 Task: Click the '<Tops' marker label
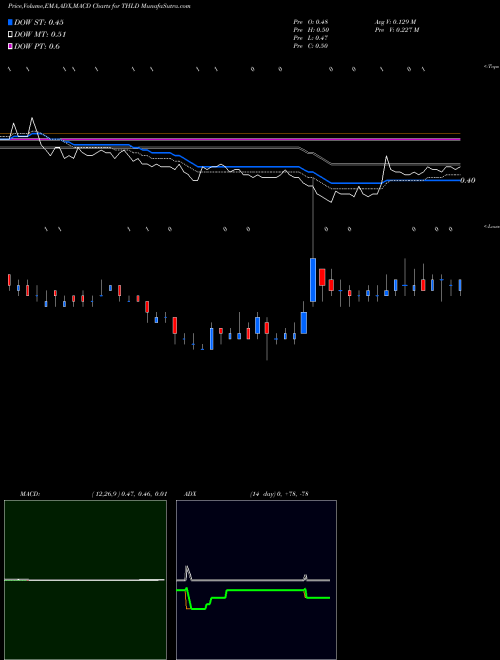pyautogui.click(x=492, y=67)
